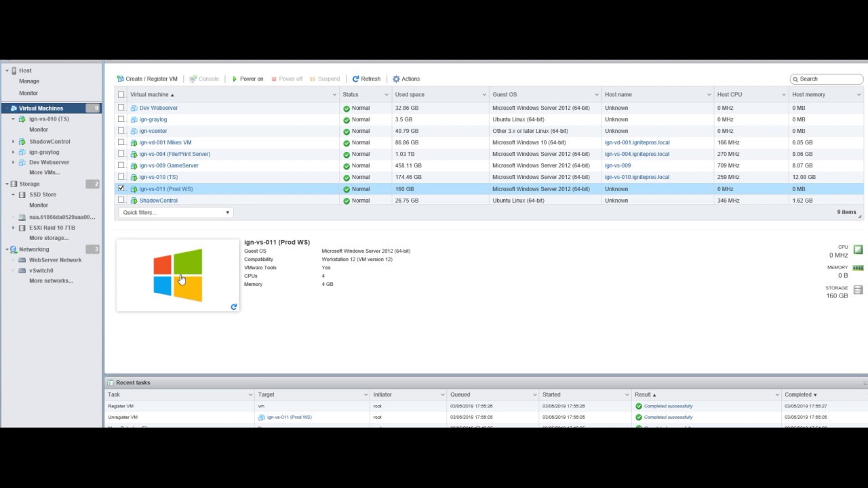Toggle the select-all checkbox in table header
868x488 pixels.
(121, 95)
